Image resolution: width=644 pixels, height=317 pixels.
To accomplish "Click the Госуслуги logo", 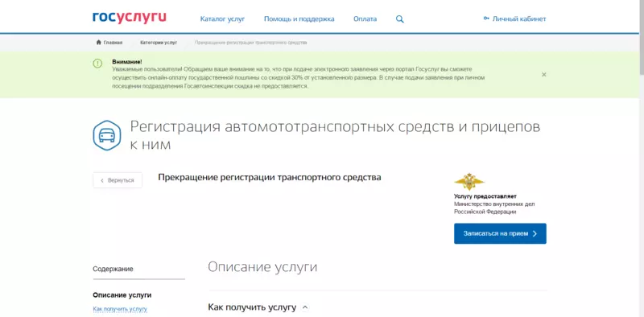I will click(130, 18).
